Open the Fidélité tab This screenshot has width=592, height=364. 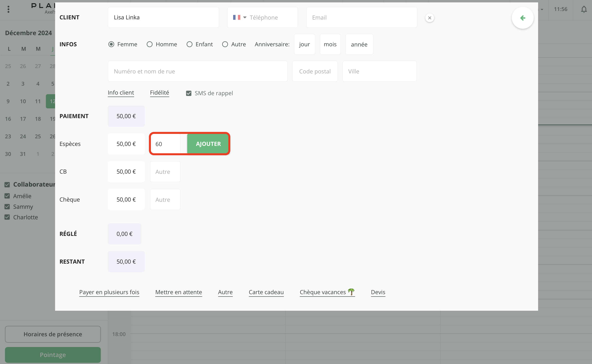pos(159,93)
